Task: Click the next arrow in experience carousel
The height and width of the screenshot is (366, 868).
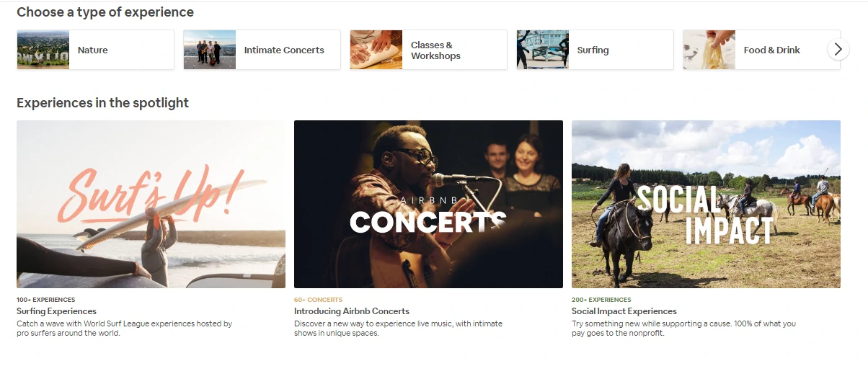Action: tap(837, 49)
